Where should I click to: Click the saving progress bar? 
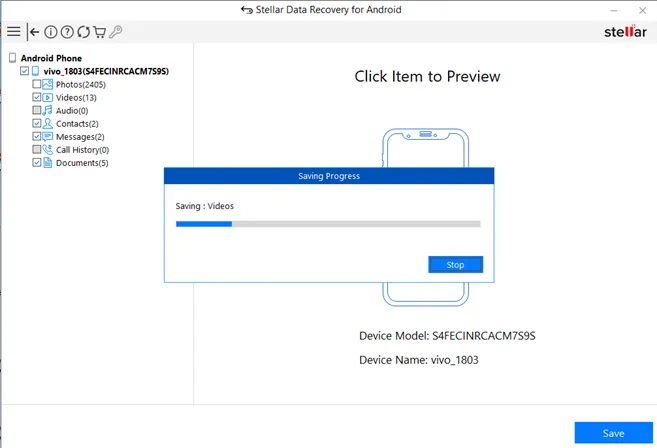(x=328, y=224)
